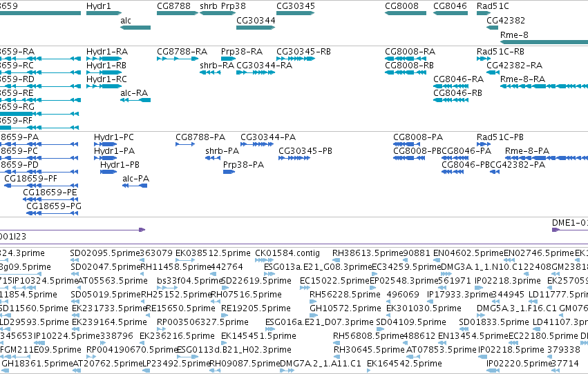Image resolution: width=588 pixels, height=374 pixels.
Task: Select transcript Hydr1-RA
Action: [107, 52]
